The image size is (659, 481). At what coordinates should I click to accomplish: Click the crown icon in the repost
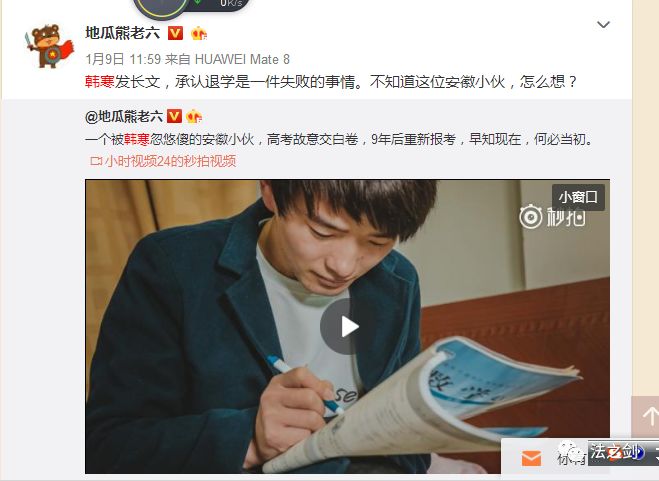(194, 116)
